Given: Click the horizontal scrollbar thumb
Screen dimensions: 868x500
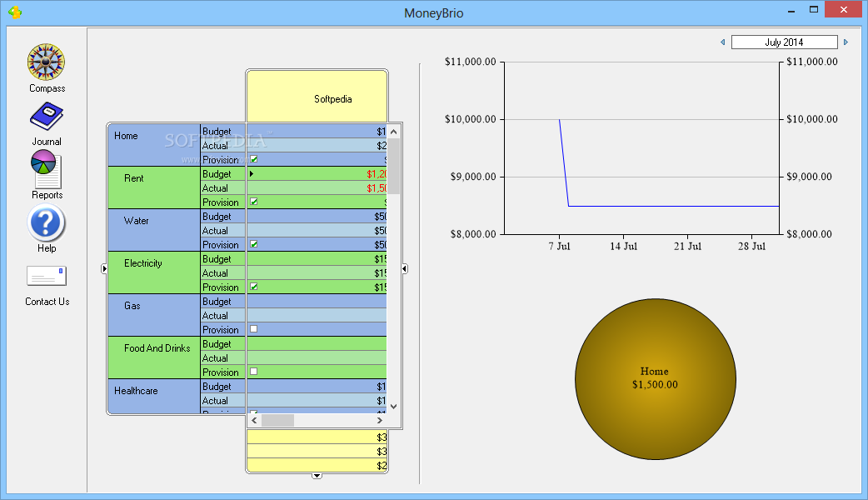Looking at the screenshot, I should point(277,420).
